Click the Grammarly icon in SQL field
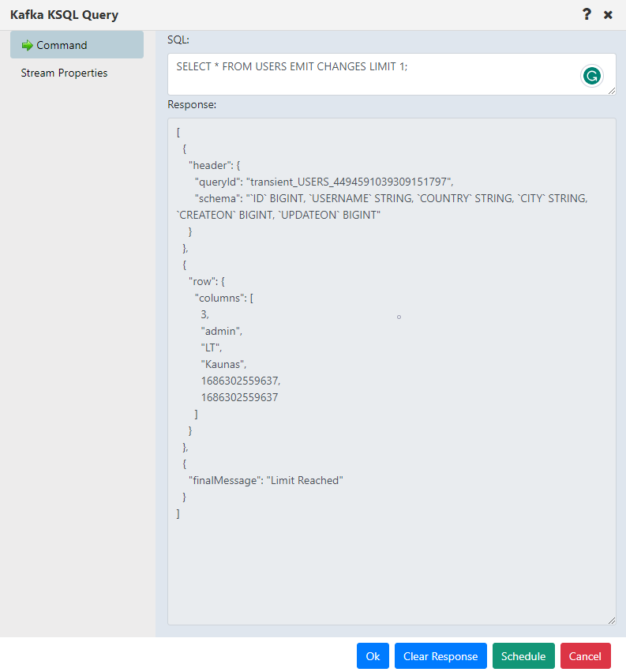This screenshot has width=626, height=672. point(592,77)
